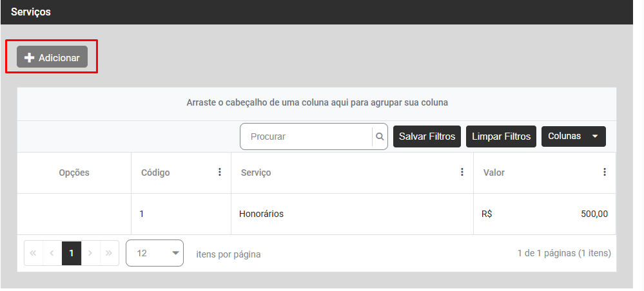Go to the next page arrow
The width and height of the screenshot is (644, 291).
click(x=90, y=253)
